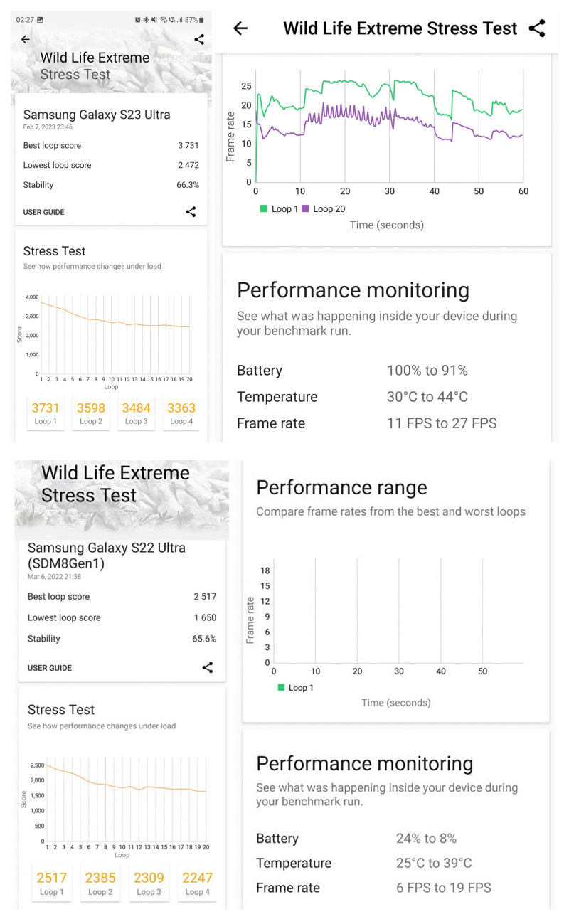Image resolution: width=569 pixels, height=924 pixels.
Task: Select Loop 4 score 3363 card
Action: (181, 413)
